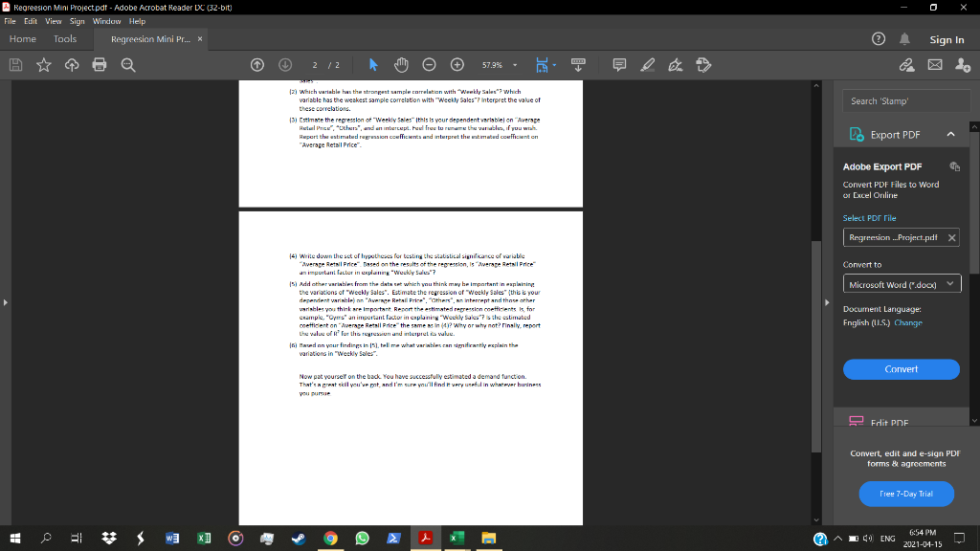Image resolution: width=980 pixels, height=551 pixels.
Task: Collapse the right tools pane arrow
Action: 827,302
